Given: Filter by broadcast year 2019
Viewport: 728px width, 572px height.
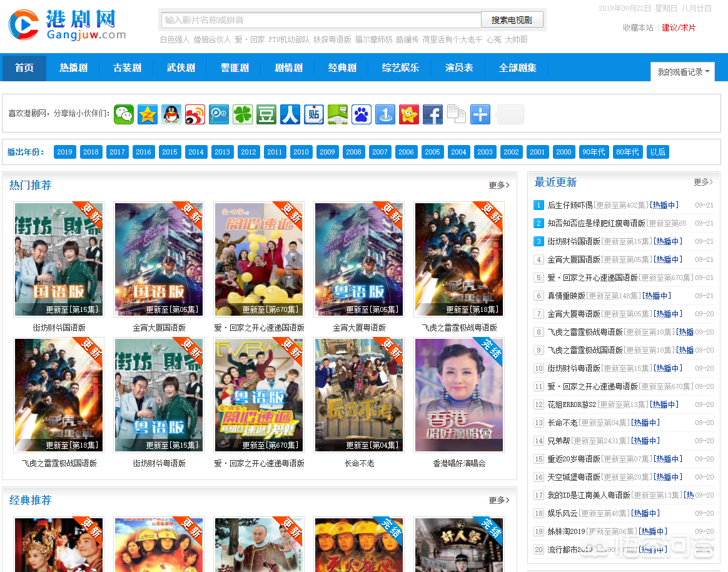Looking at the screenshot, I should click(64, 152).
